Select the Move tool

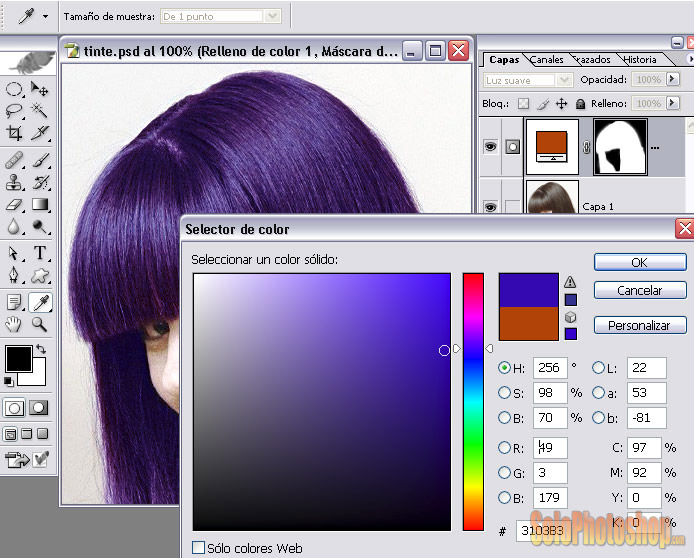click(39, 89)
